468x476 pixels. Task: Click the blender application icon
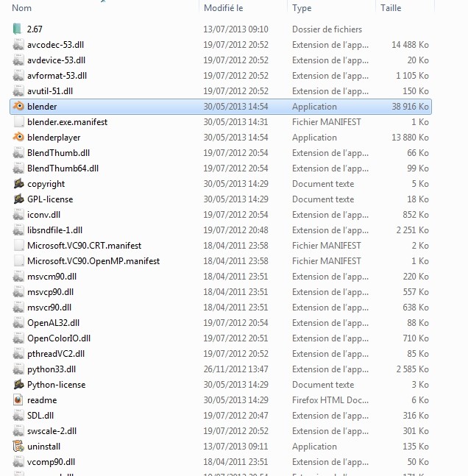tap(18, 106)
